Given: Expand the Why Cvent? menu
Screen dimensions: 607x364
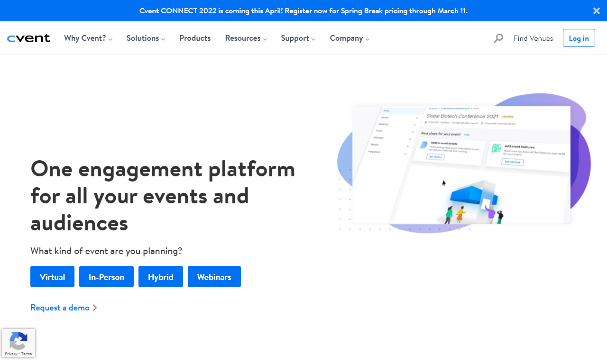Looking at the screenshot, I should (x=88, y=38).
